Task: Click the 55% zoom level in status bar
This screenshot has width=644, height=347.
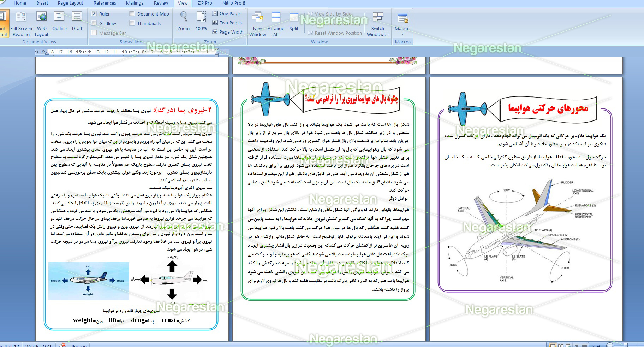Action: (596, 346)
